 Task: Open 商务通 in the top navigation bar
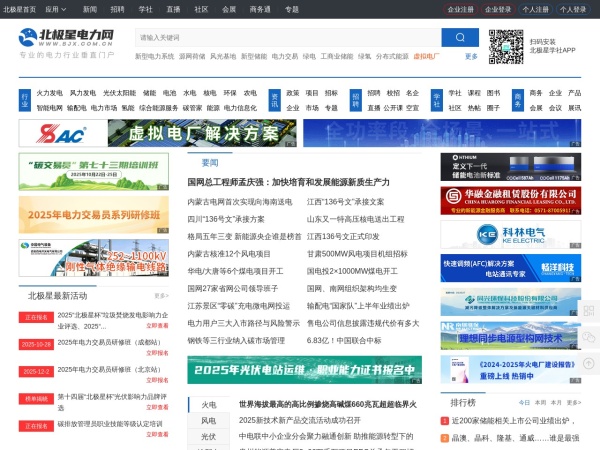coord(260,9)
